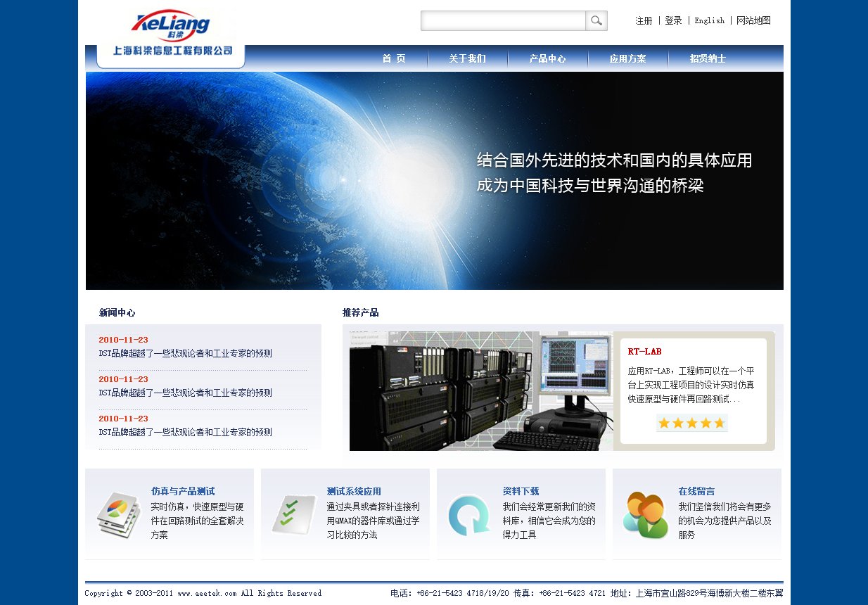Screen dimensions: 868x605
Task: Click the KeLiang company logo
Action: [170, 27]
